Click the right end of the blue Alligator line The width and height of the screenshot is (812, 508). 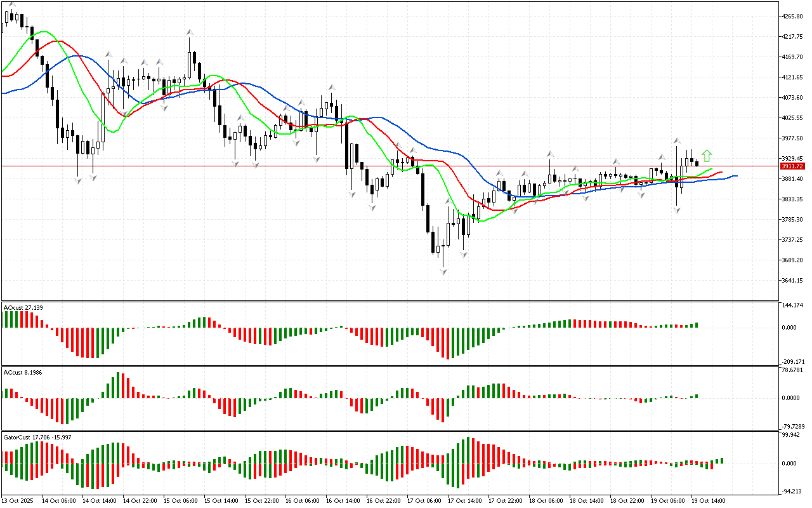(736, 175)
